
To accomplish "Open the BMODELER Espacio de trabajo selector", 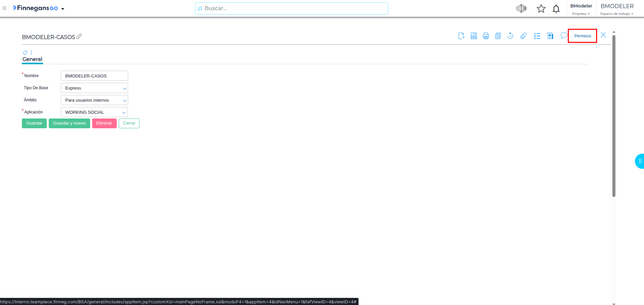I will (x=617, y=9).
